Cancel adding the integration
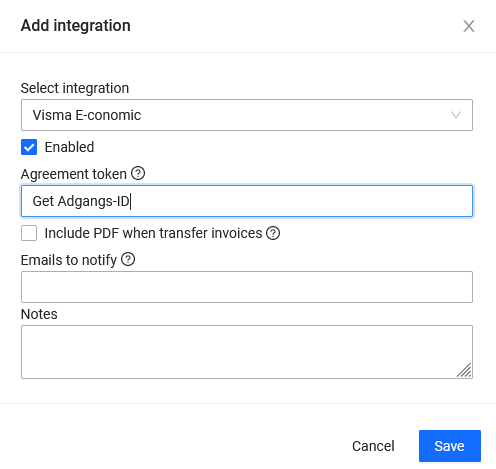The height and width of the screenshot is (469, 496). coord(373,446)
